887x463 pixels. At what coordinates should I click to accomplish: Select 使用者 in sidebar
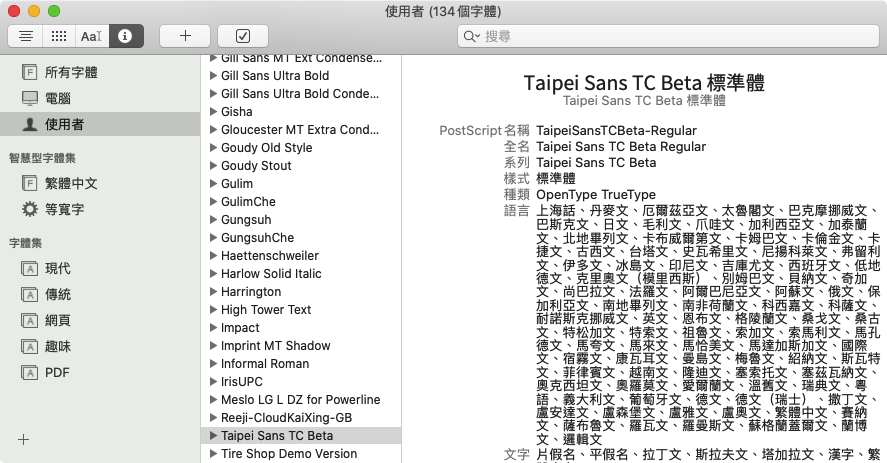coord(100,125)
